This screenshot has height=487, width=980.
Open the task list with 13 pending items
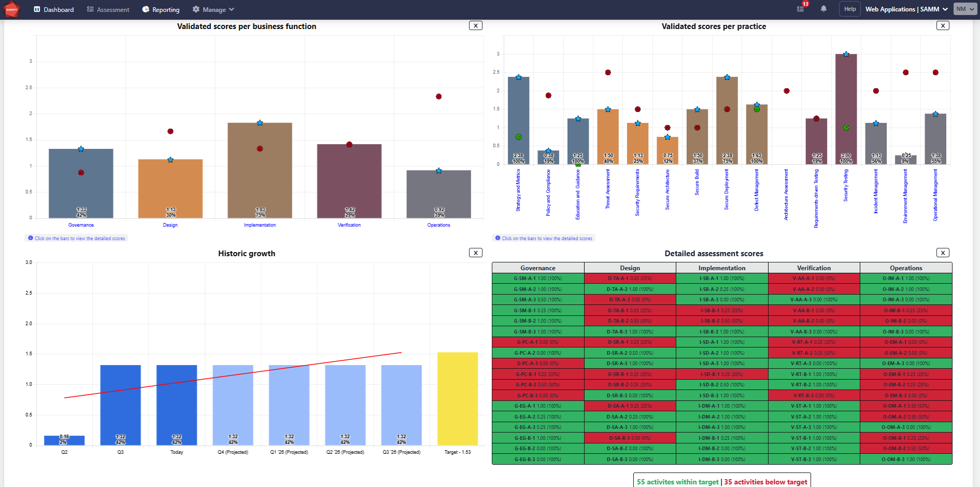(x=800, y=9)
